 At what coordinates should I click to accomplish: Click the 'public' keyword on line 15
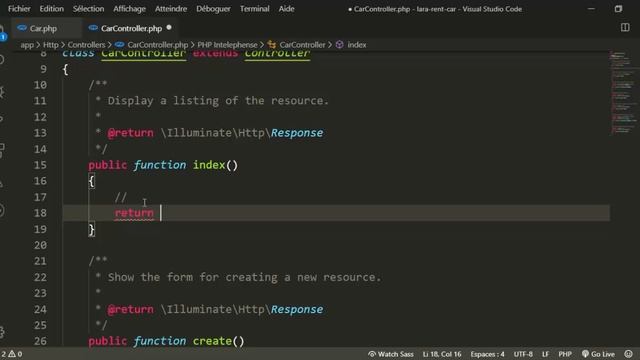[107, 165]
